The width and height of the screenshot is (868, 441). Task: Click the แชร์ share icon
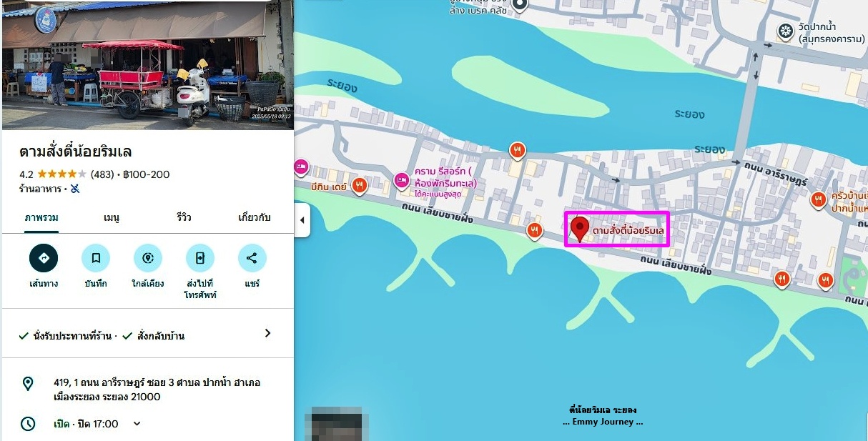coord(252,258)
